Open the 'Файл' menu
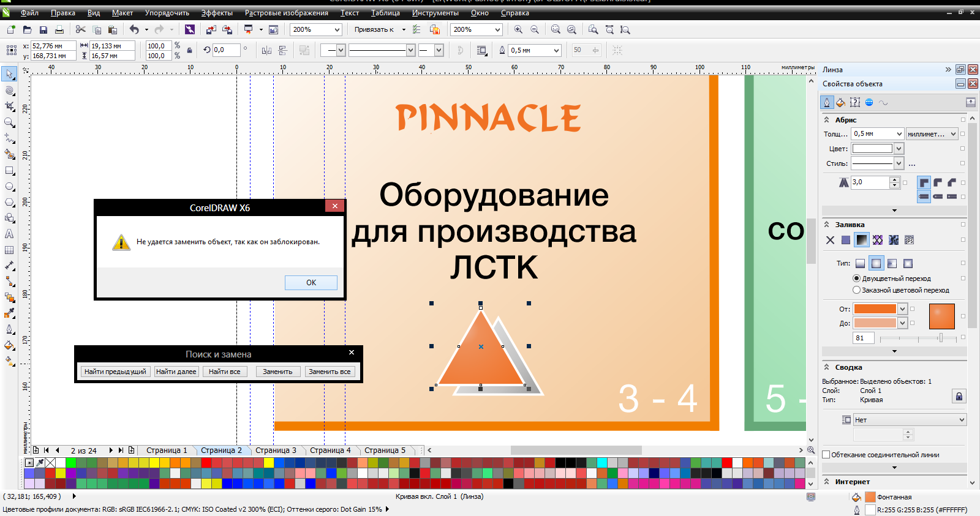 click(x=29, y=13)
